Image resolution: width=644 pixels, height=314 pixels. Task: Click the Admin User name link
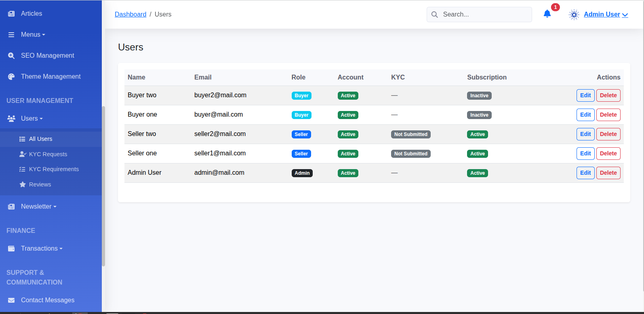pos(602,15)
